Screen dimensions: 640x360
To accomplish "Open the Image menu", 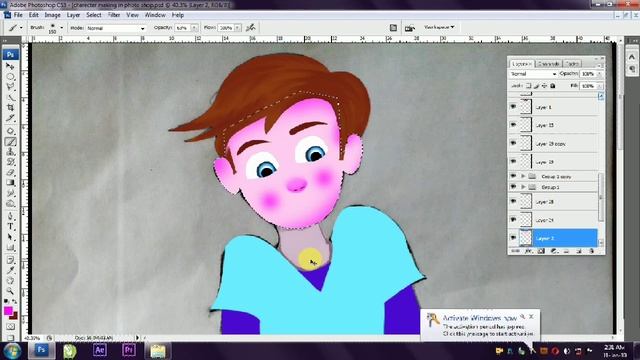I will click(x=52, y=15).
